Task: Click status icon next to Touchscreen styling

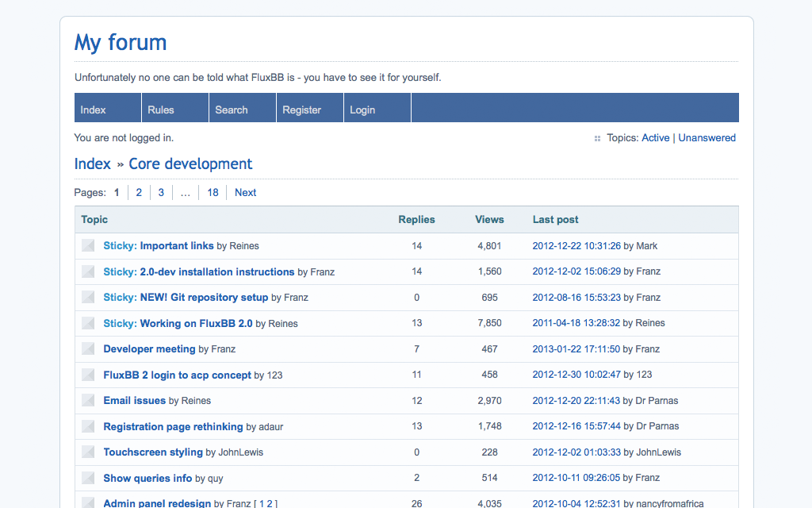Action: coord(88,452)
